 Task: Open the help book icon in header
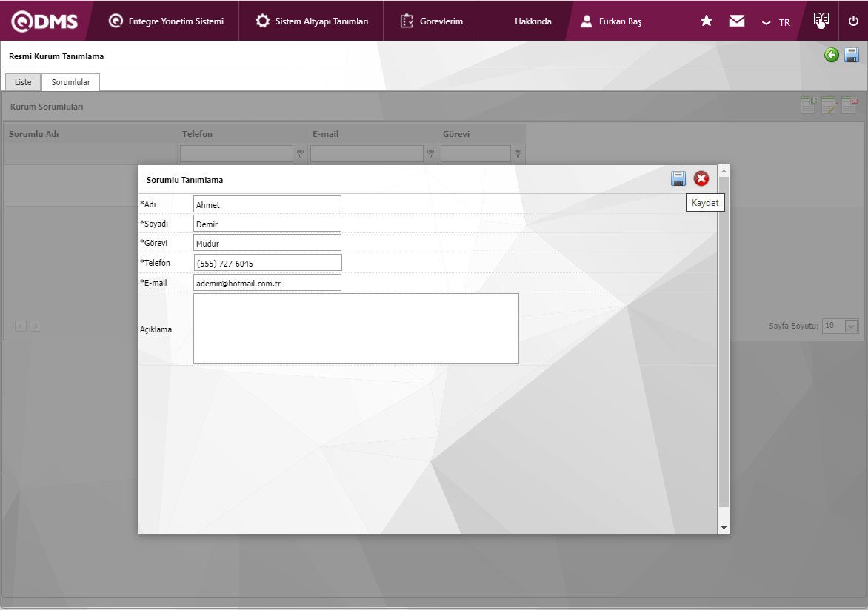coord(821,20)
